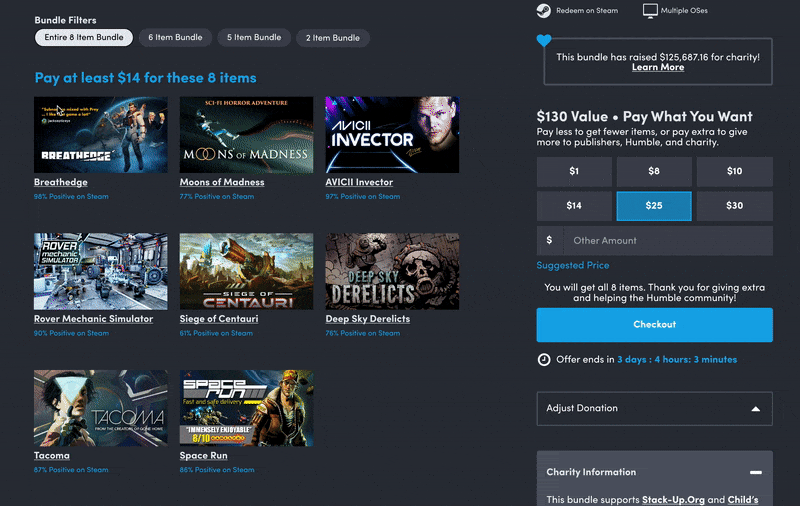Click the Multiple OSes monitor icon
Viewport: 800px width, 506px height.
(650, 11)
